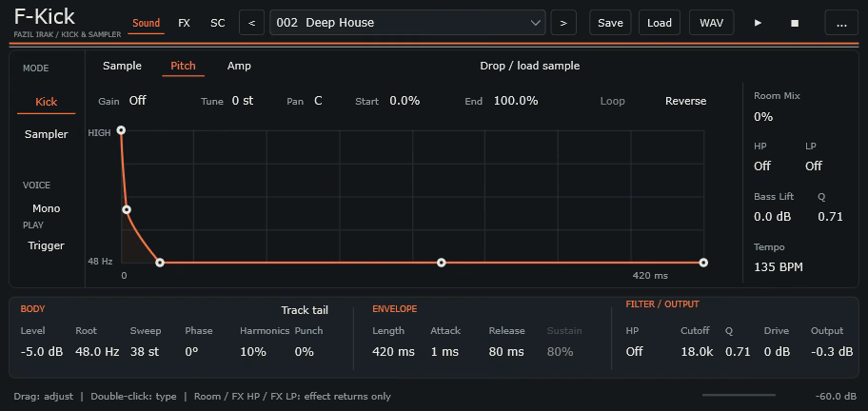
Task: Click the envelope Length 420 ms value
Action: click(393, 352)
